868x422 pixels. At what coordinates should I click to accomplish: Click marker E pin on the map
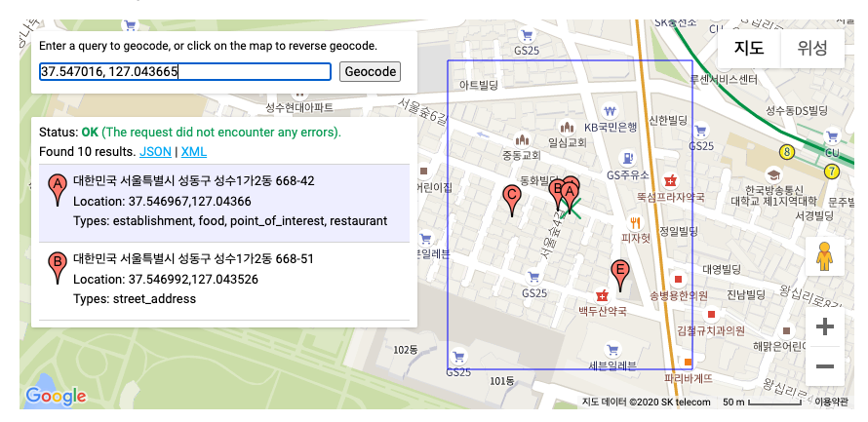click(620, 276)
